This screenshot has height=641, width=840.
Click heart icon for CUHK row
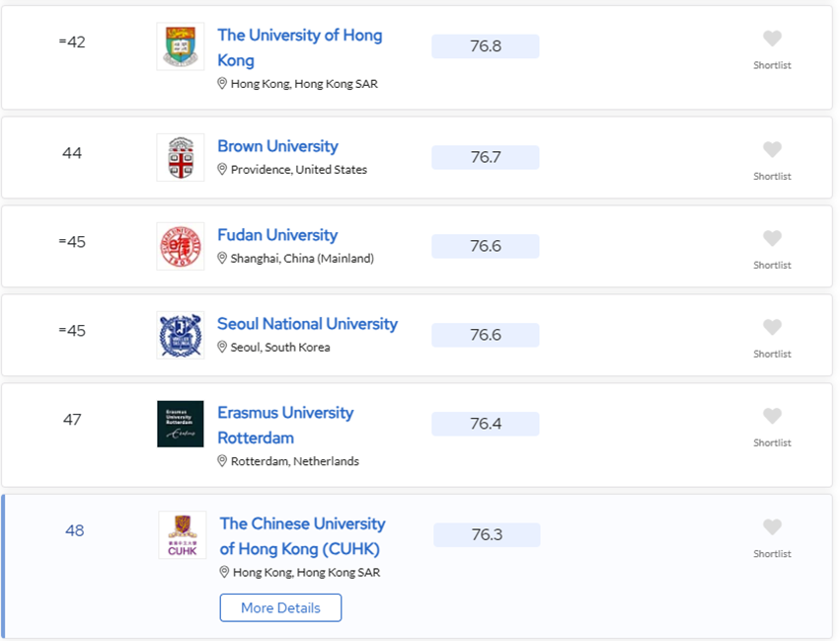click(772, 526)
